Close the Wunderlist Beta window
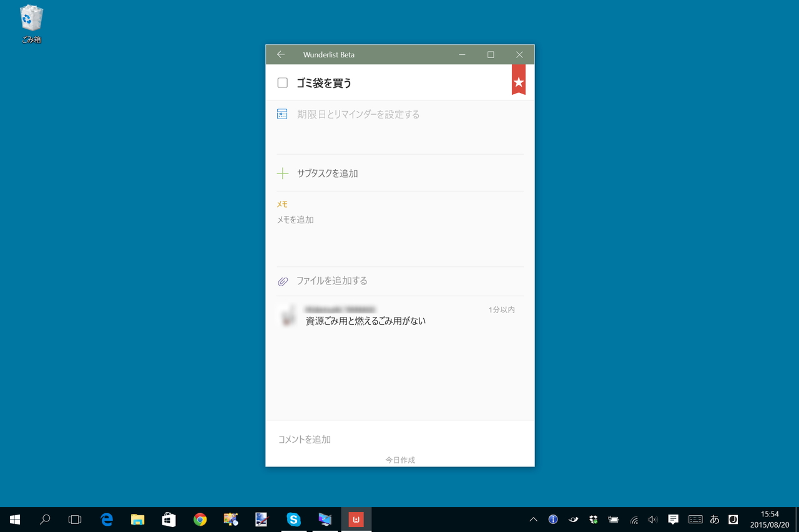Image resolution: width=799 pixels, height=532 pixels. pyautogui.click(x=519, y=55)
